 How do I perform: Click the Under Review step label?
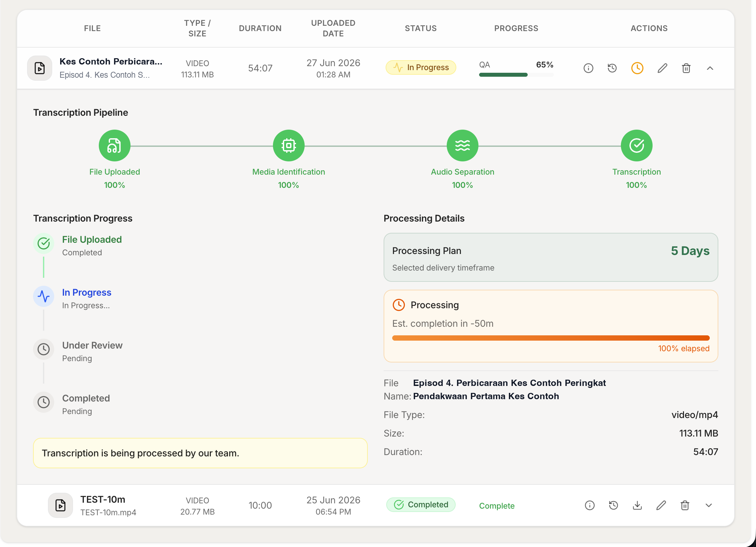92,345
